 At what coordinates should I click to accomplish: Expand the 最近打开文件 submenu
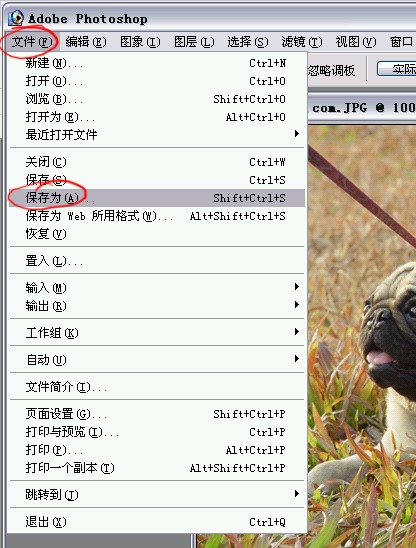[x=157, y=134]
